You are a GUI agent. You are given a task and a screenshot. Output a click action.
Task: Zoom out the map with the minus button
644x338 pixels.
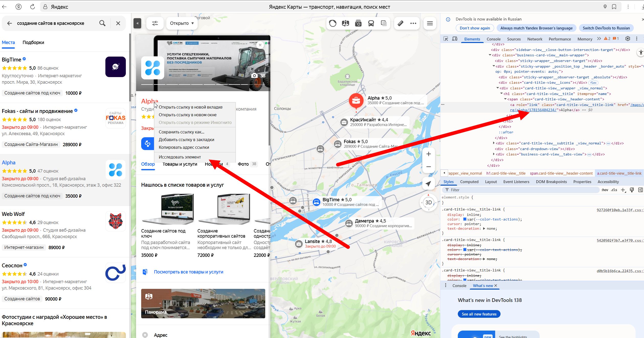429,167
